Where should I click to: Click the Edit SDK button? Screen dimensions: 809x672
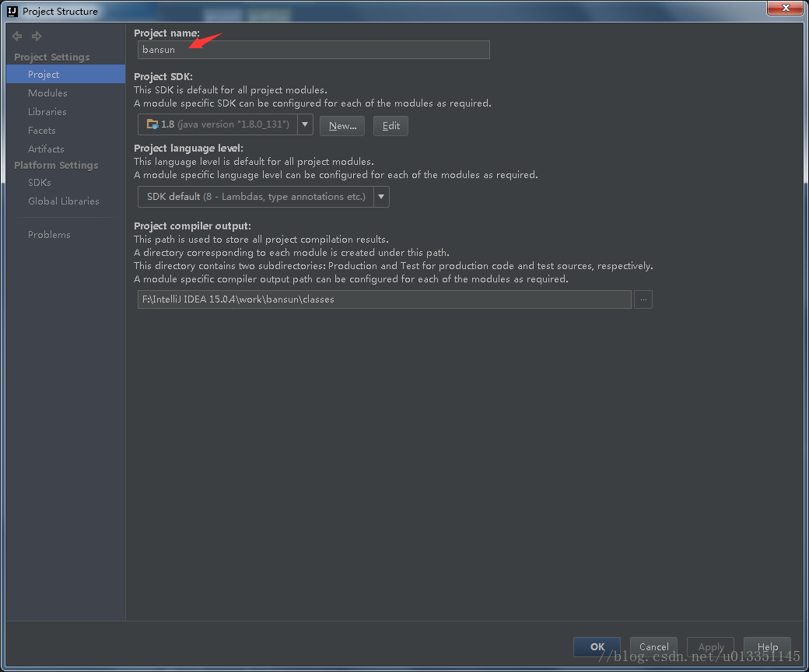(390, 126)
